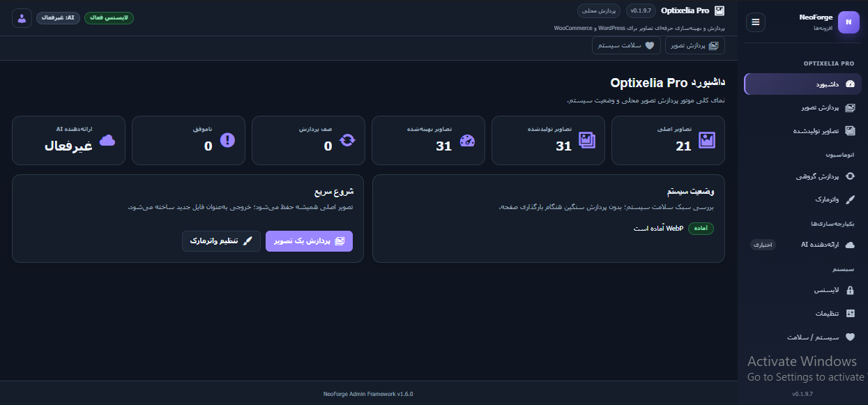
Task: Click the وضعیت سیستم panel heading
Action: pyautogui.click(x=691, y=191)
